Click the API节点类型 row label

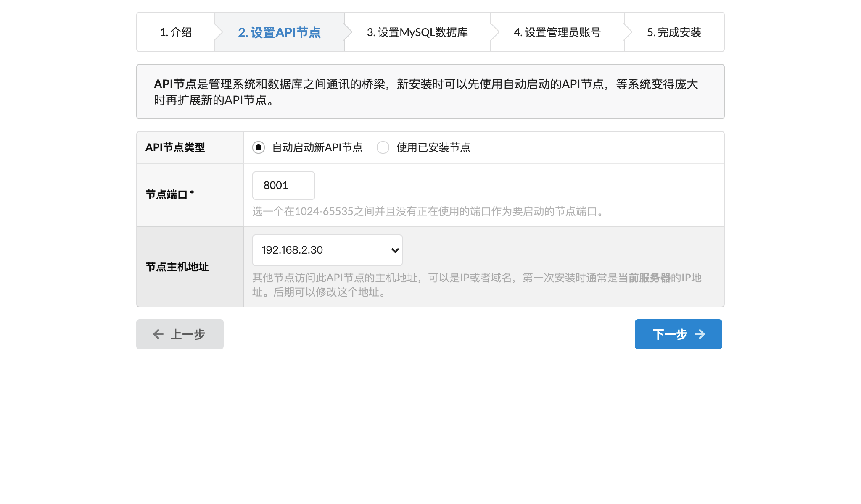coord(175,147)
